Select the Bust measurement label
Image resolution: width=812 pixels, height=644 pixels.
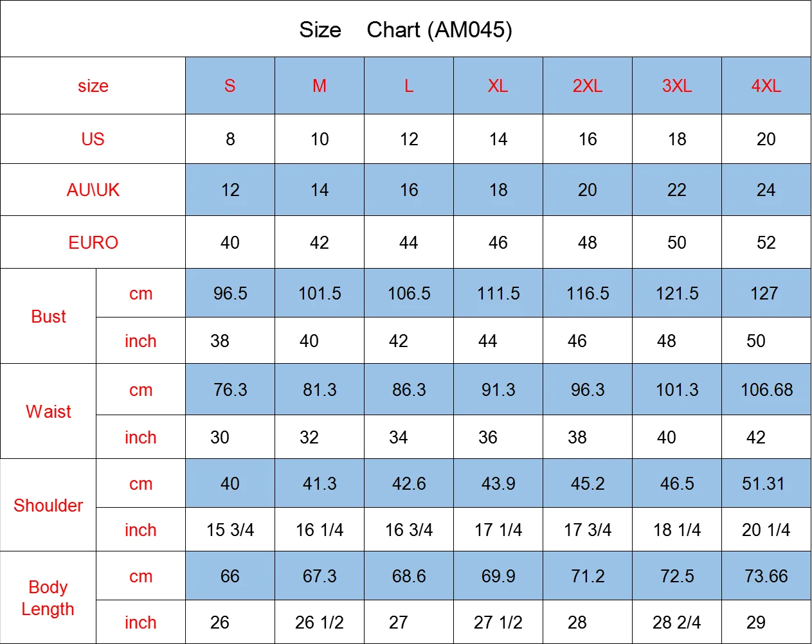[48, 317]
